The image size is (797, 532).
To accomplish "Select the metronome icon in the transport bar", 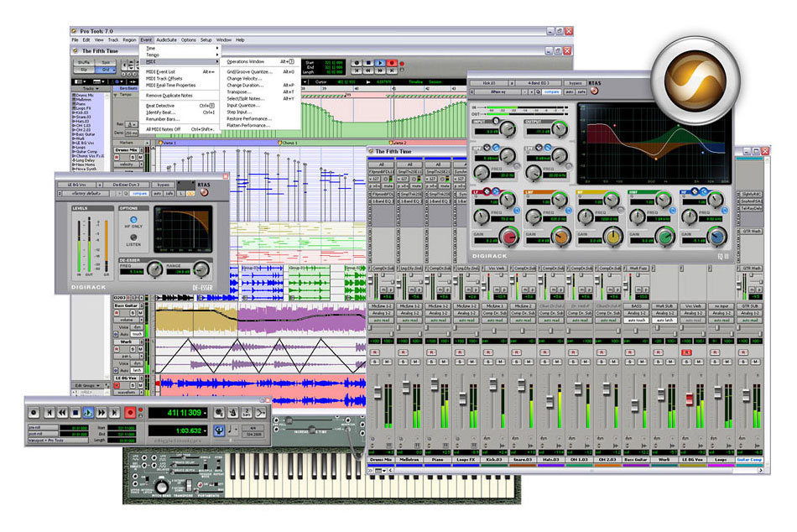I will pyautogui.click(x=232, y=411).
